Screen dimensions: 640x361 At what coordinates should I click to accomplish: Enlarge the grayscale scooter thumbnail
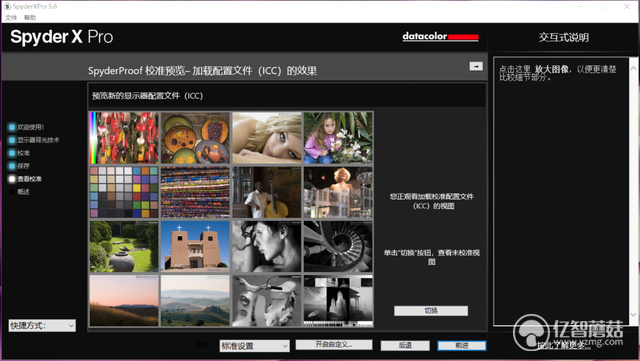coord(267,301)
